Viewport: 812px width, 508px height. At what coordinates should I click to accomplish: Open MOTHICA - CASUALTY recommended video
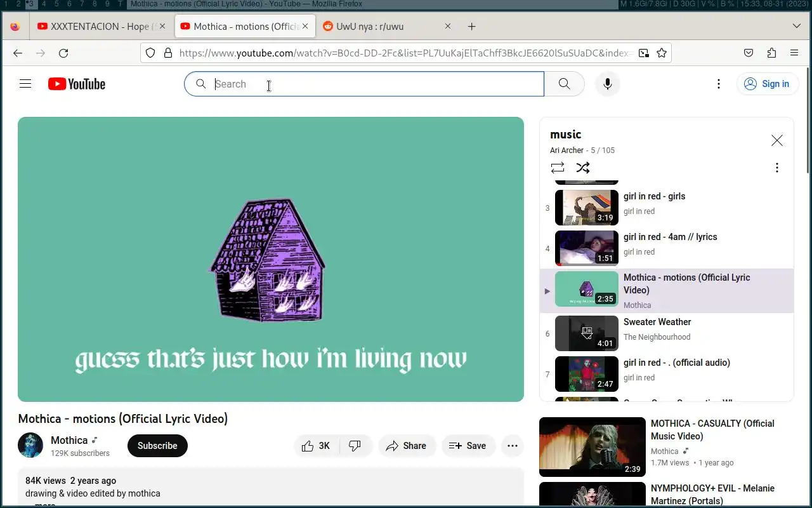[592, 447]
